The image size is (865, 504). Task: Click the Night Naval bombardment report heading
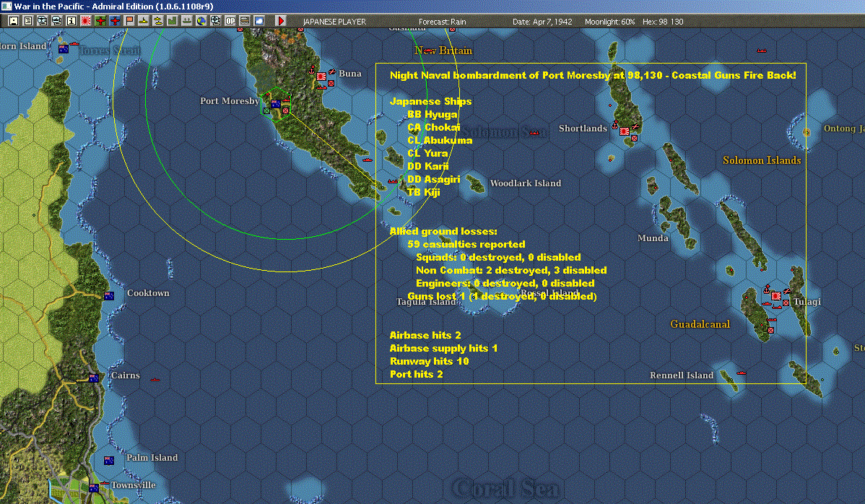(x=593, y=75)
